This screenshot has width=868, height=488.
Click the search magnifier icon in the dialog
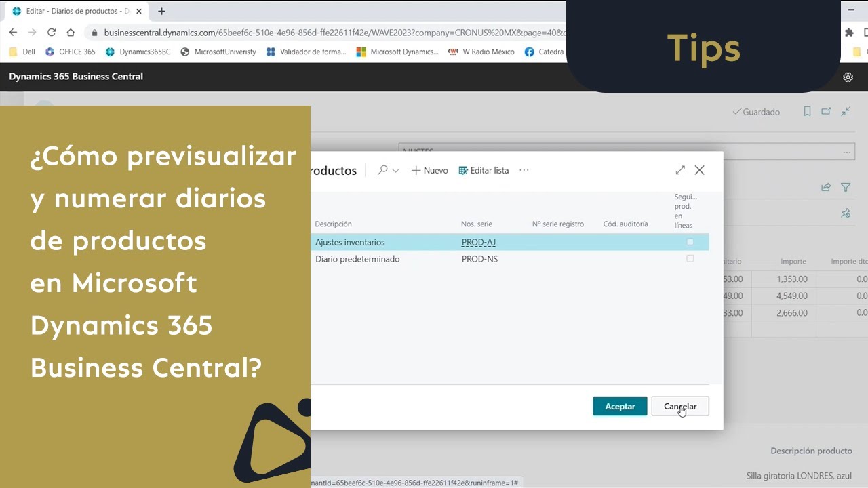[x=382, y=170]
